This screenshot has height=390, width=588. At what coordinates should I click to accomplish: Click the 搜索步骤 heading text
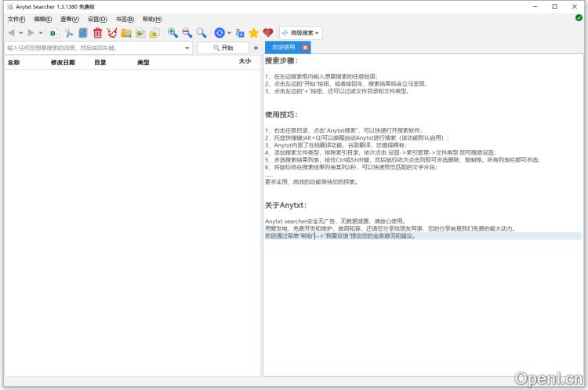(281, 60)
